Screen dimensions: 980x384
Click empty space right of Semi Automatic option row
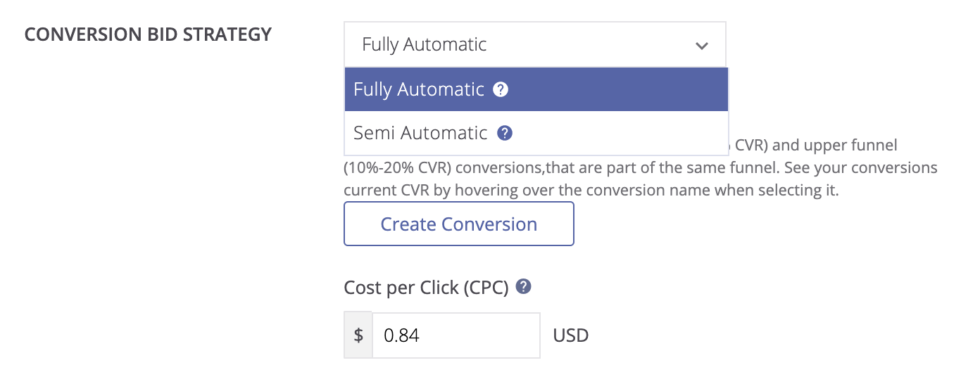pyautogui.click(x=620, y=133)
